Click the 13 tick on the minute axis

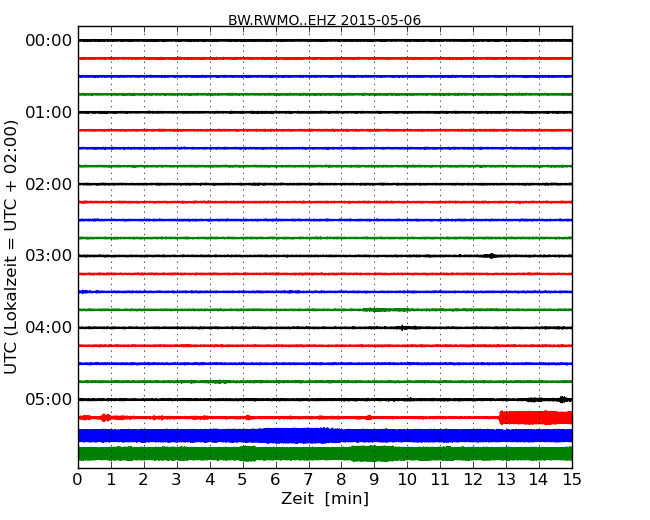click(x=506, y=480)
